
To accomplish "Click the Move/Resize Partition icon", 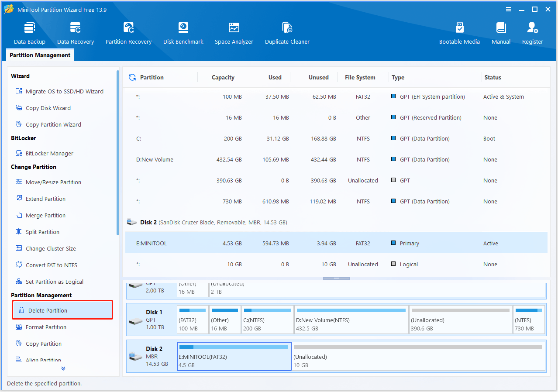I will pos(19,182).
